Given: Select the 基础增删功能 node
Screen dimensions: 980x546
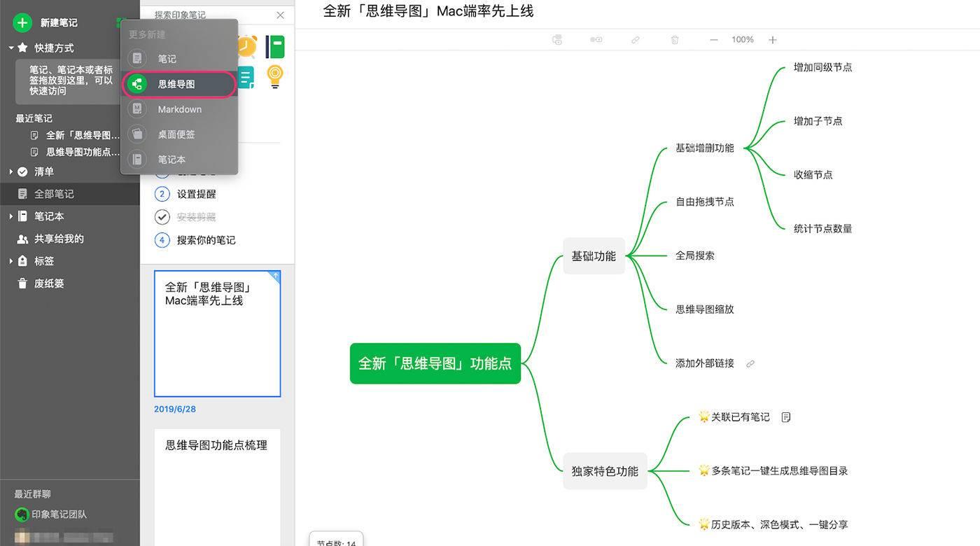Looking at the screenshot, I should 705,148.
